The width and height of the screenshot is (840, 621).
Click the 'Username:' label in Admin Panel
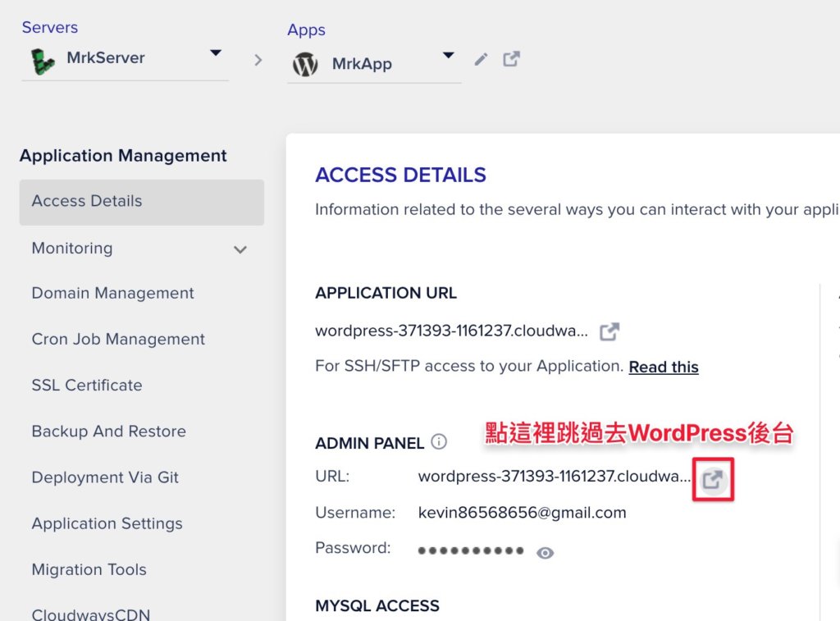tap(355, 513)
